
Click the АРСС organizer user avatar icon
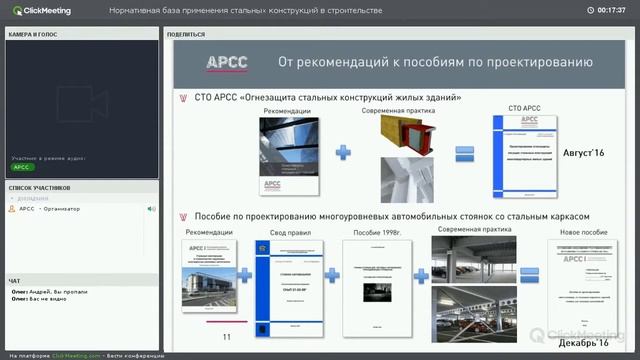12,209
